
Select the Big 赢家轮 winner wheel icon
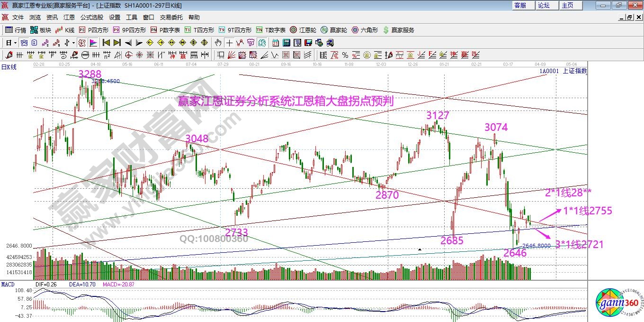pyautogui.click(x=324, y=29)
